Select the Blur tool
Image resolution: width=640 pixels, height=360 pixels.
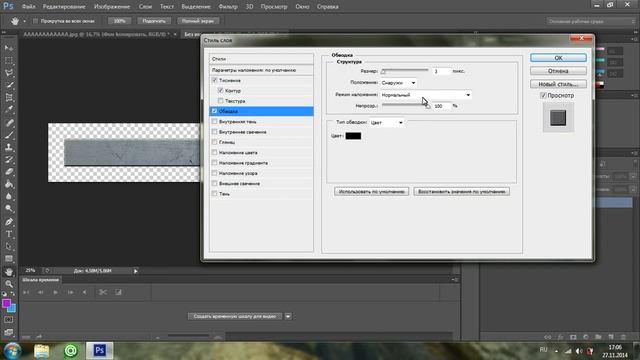click(9, 196)
